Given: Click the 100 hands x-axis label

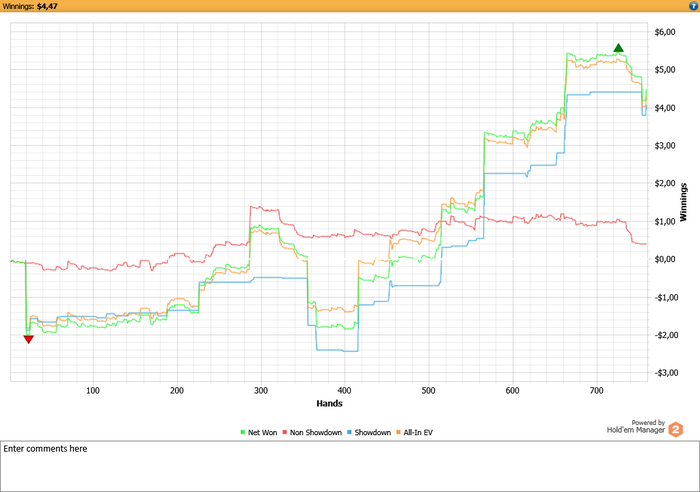Looking at the screenshot, I should click(93, 391).
